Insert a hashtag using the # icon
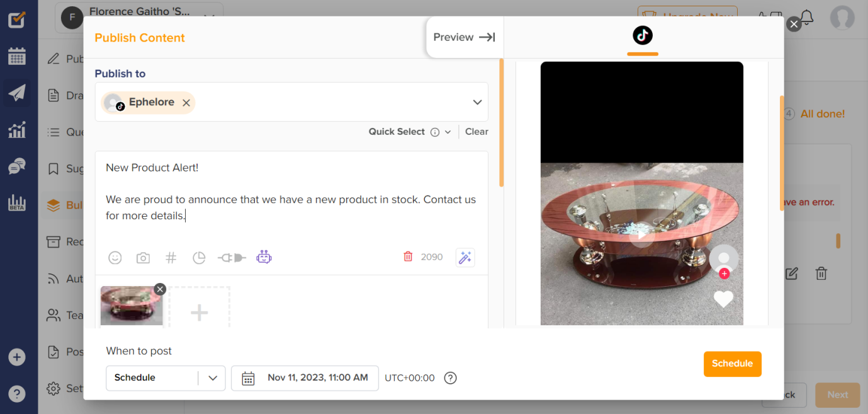This screenshot has width=868, height=414. (171, 257)
